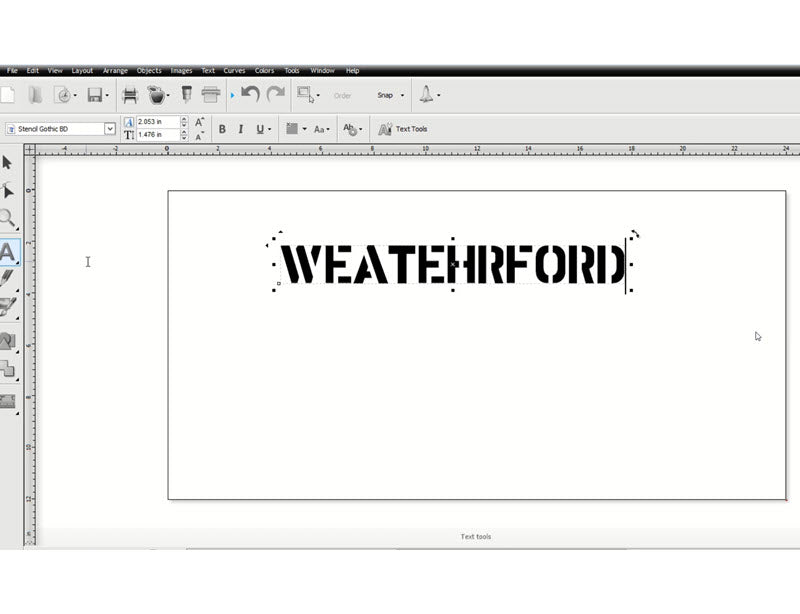Click the knife blade cut icon
The image size is (800, 614).
tap(186, 94)
